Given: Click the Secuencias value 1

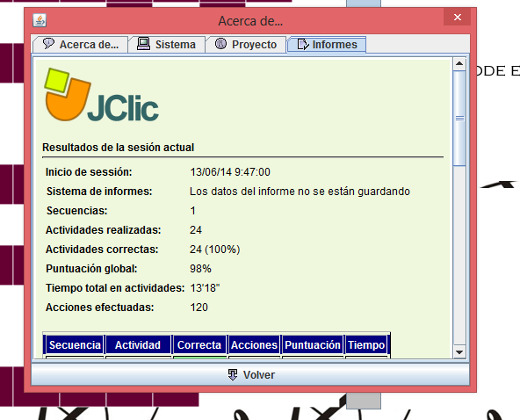Looking at the screenshot, I should tap(192, 211).
